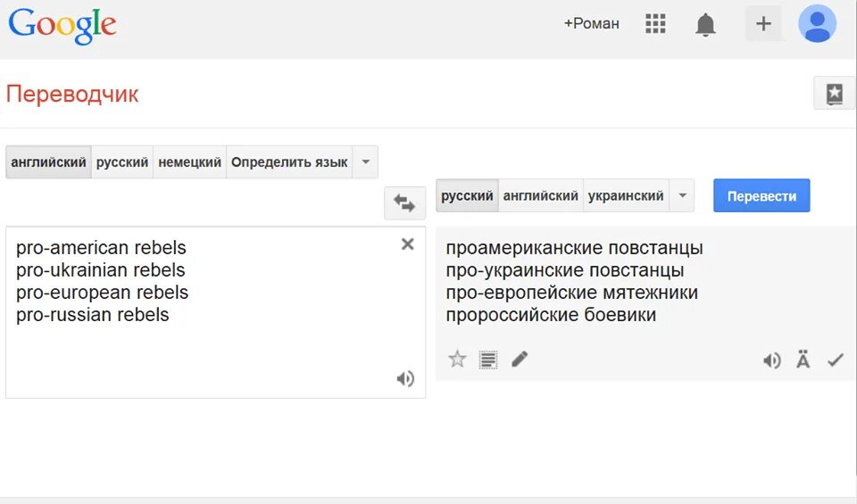
Task: Click in the source text box
Action: click(x=215, y=312)
